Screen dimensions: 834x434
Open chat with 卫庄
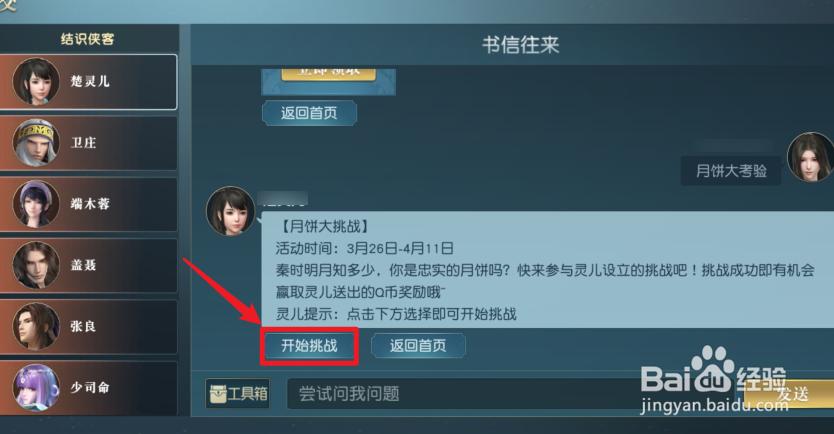(88, 143)
